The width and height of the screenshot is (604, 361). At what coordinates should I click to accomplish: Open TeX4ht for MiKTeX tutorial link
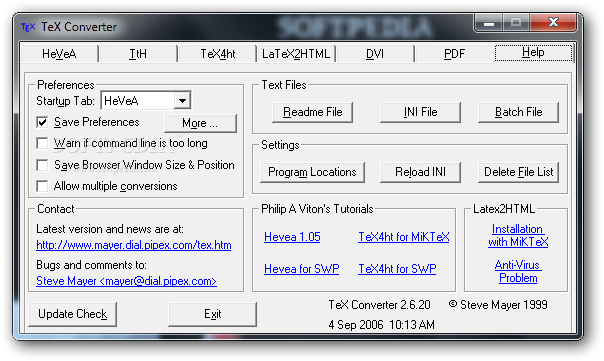(404, 237)
